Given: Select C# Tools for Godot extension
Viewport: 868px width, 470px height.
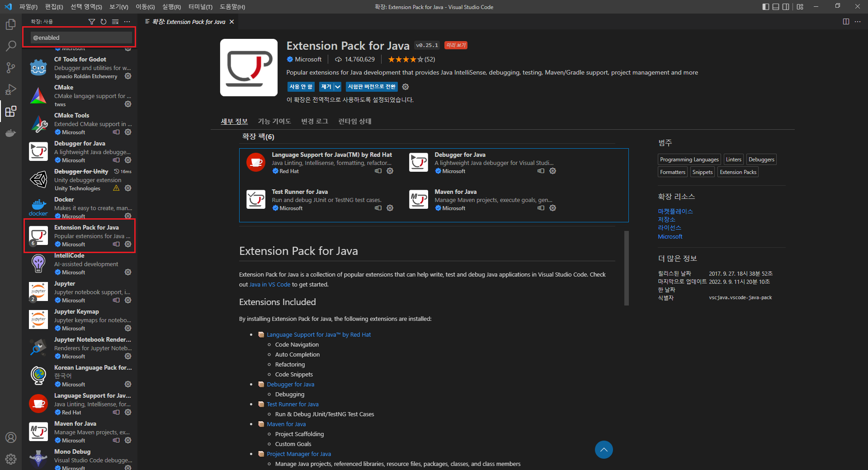Looking at the screenshot, I should click(x=80, y=67).
